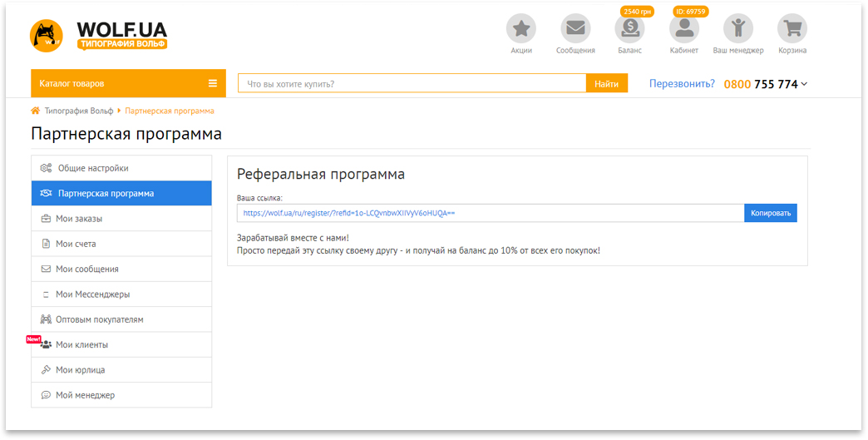
Task: Open the Акции star icon
Action: click(x=521, y=29)
